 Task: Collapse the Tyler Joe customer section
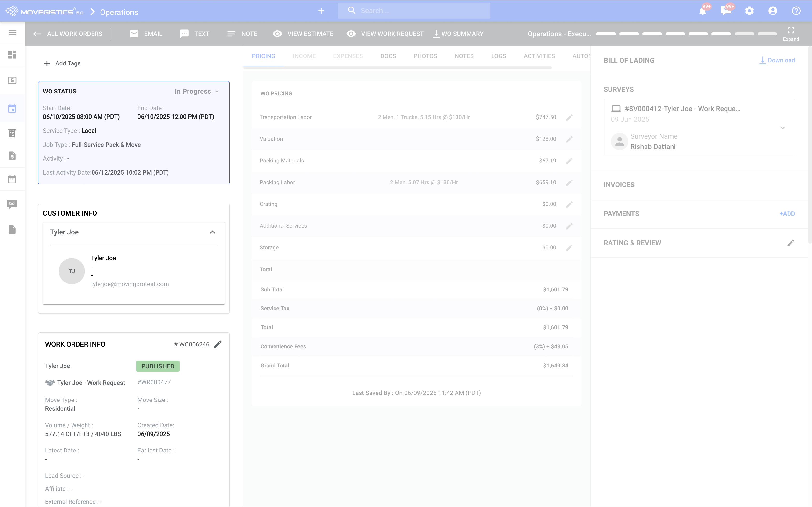pos(212,232)
